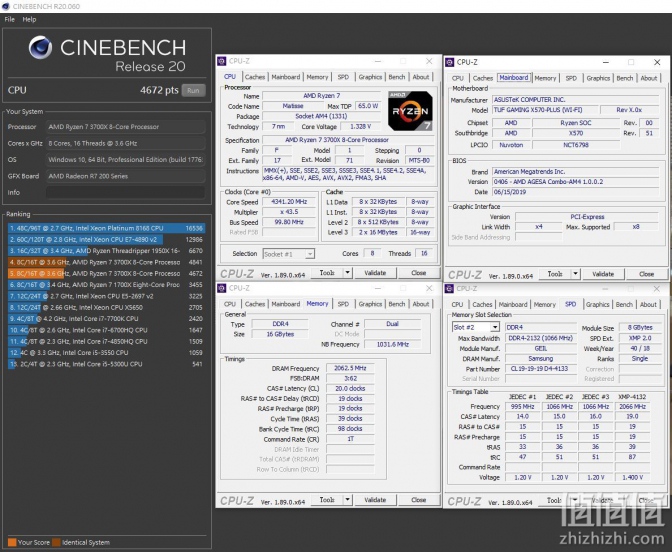Viewport: 672px width, 552px height.
Task: Select ranking entry Core i7-4850HQ
Action: tap(106, 342)
